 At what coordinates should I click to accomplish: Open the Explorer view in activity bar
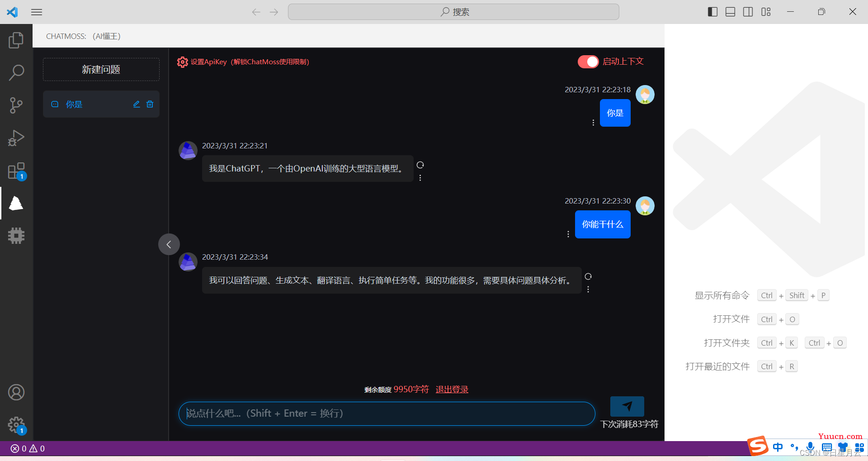point(16,40)
